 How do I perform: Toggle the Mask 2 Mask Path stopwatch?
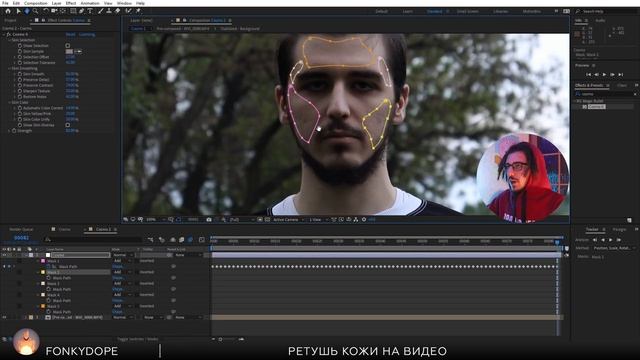point(48,278)
